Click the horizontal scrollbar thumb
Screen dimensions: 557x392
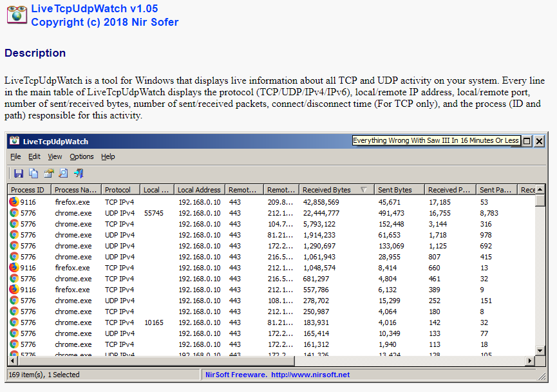click(156, 360)
